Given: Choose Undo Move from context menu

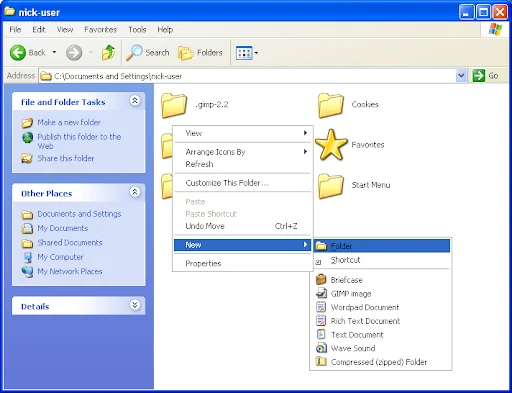Looking at the screenshot, I should [x=243, y=226].
